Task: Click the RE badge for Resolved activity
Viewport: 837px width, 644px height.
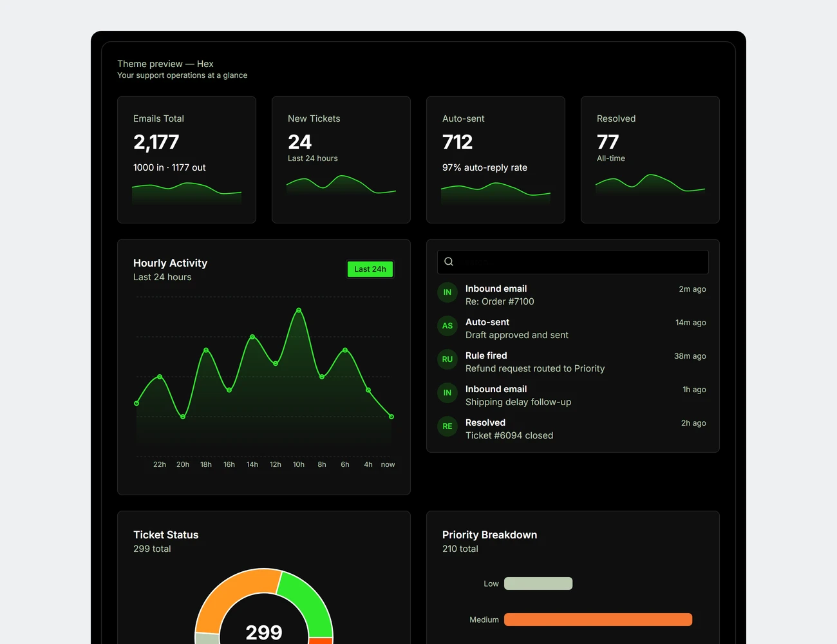Action: (x=447, y=426)
